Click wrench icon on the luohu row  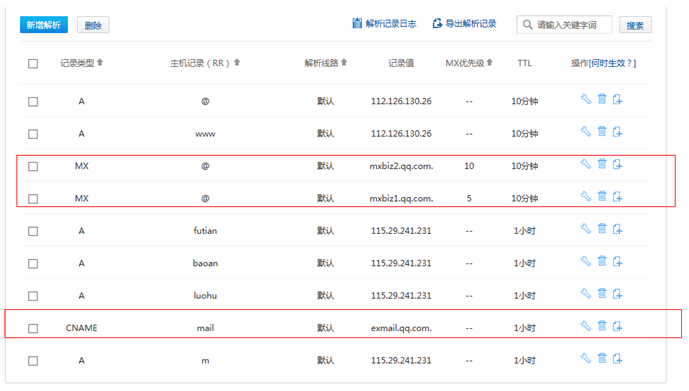pos(586,293)
